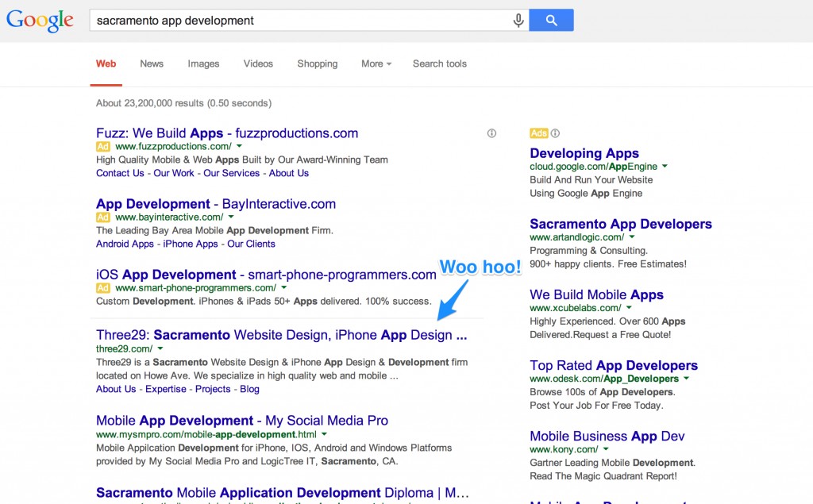Open Search tools
This screenshot has height=504, width=813.
pos(439,63)
